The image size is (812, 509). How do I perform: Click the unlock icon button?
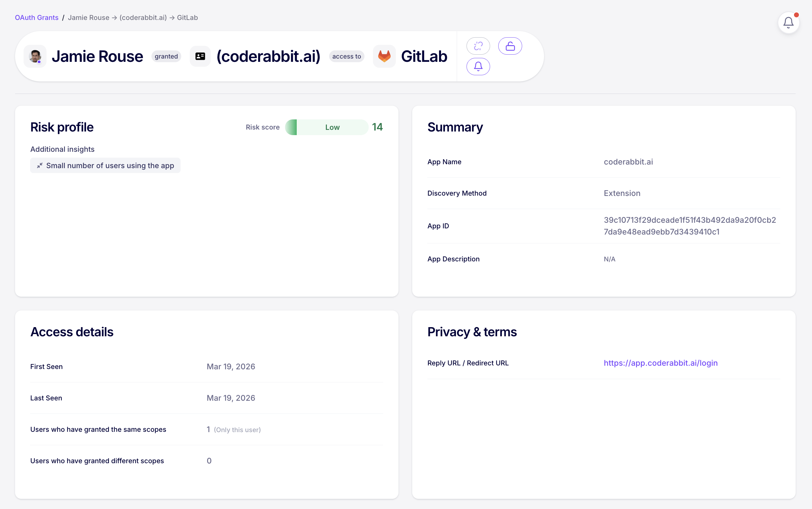pos(510,46)
